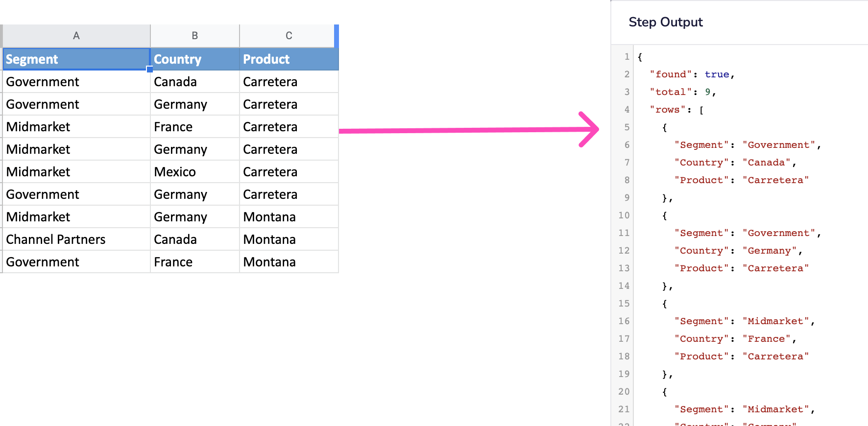Select column A header
868x426 pixels.
[76, 36]
